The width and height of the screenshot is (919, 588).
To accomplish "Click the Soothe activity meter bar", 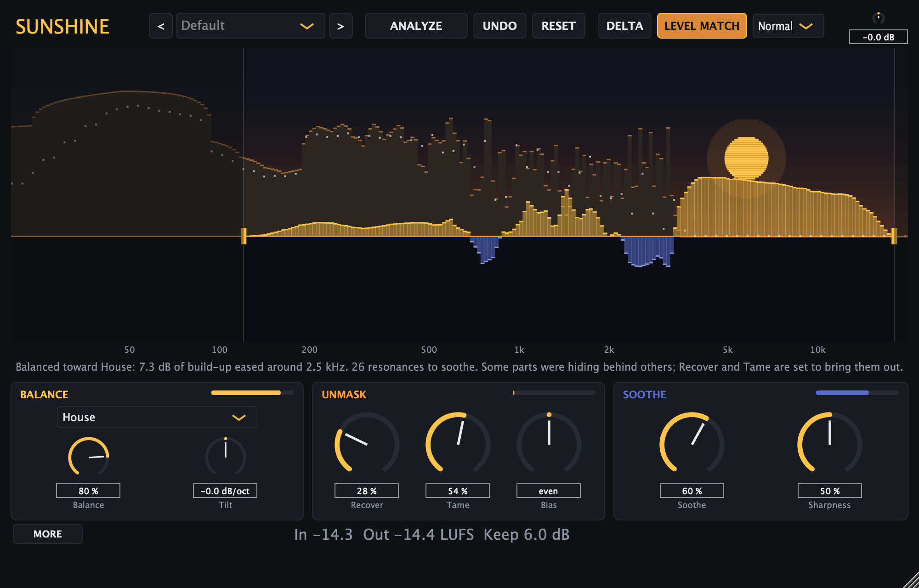I will click(857, 393).
